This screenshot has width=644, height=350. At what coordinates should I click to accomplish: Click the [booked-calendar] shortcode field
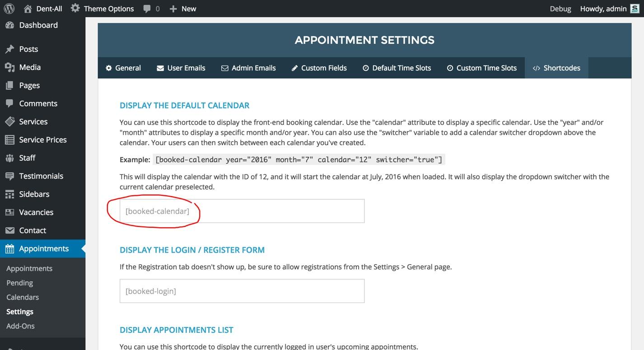[242, 211]
